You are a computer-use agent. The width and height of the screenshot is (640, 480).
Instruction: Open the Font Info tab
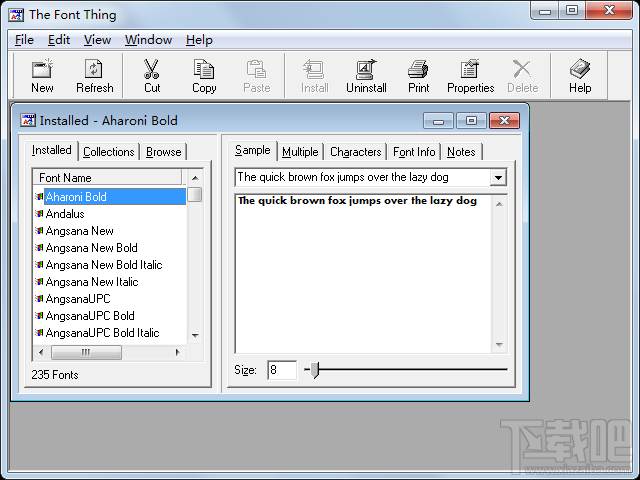click(x=414, y=152)
